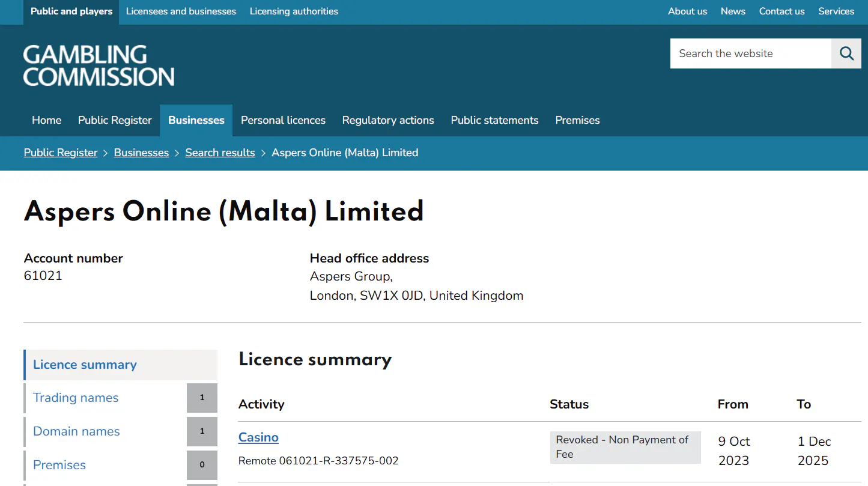Open the Casino licence activity link
The height and width of the screenshot is (486, 868).
tap(258, 437)
